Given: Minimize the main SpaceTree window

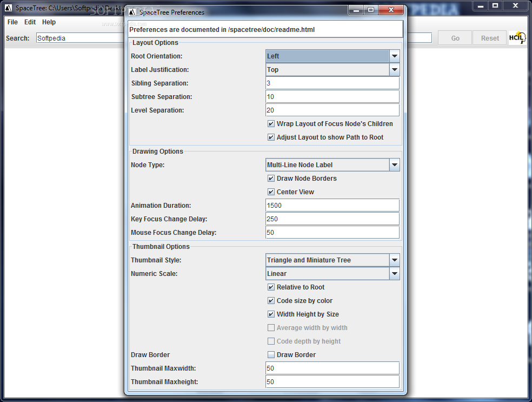Looking at the screenshot, I should (481, 6).
